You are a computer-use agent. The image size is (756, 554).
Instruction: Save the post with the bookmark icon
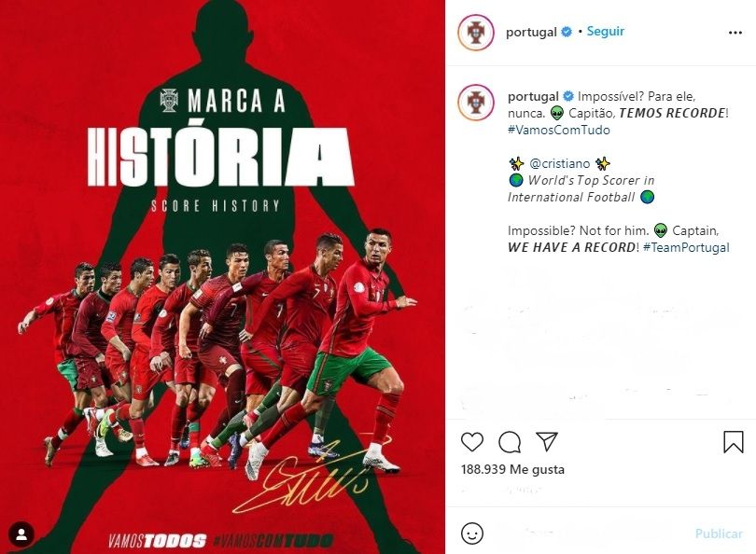coord(733,441)
